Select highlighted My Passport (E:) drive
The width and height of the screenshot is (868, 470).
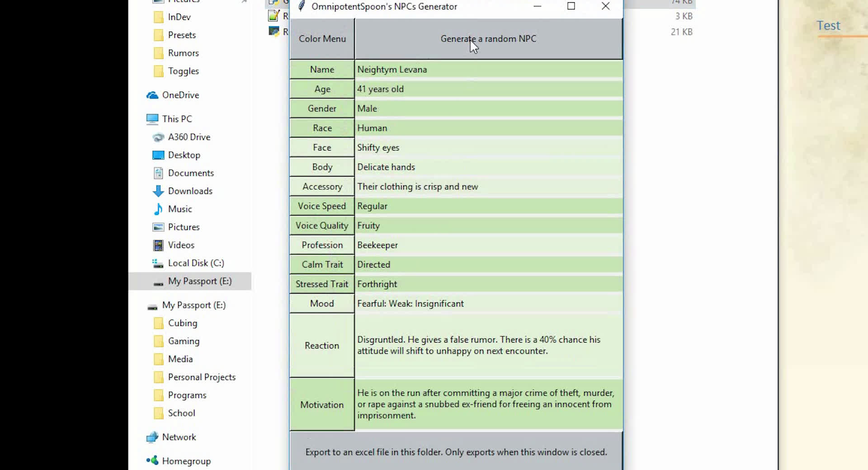coord(190,281)
